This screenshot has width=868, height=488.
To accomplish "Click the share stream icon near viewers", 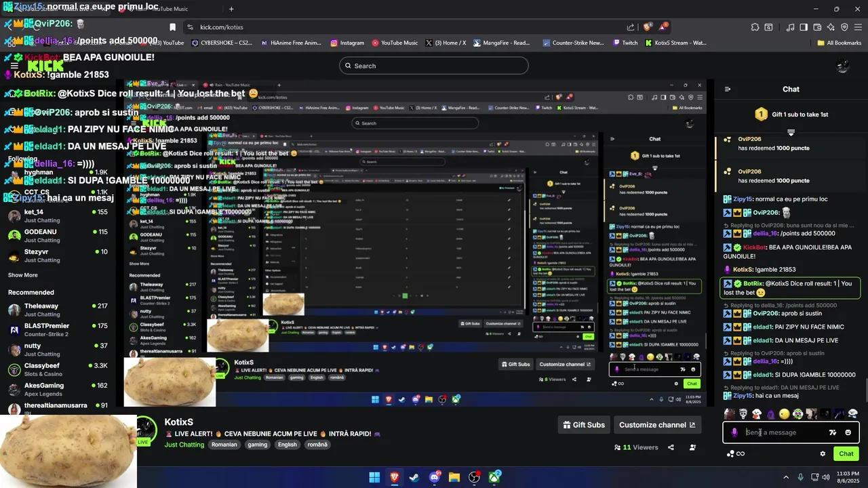I will (671, 447).
